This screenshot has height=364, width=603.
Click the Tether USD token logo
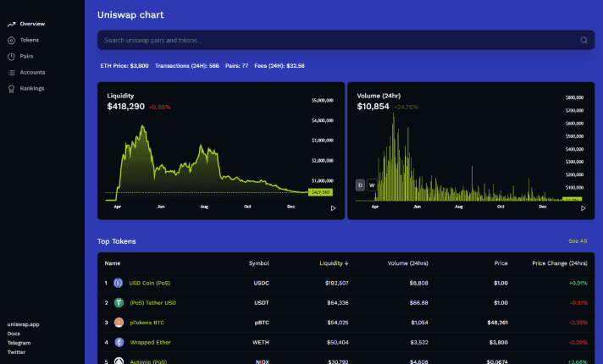tap(119, 302)
